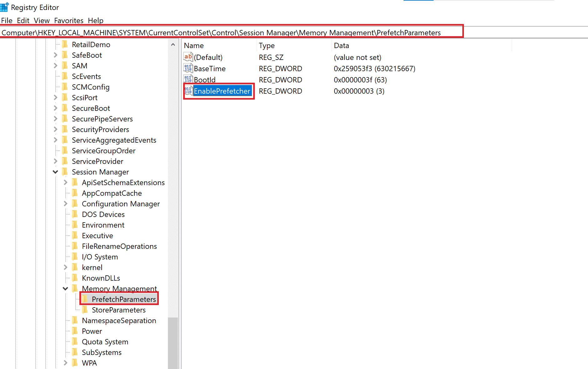The image size is (588, 369).
Task: Expand the WPA registry key
Action: click(65, 363)
